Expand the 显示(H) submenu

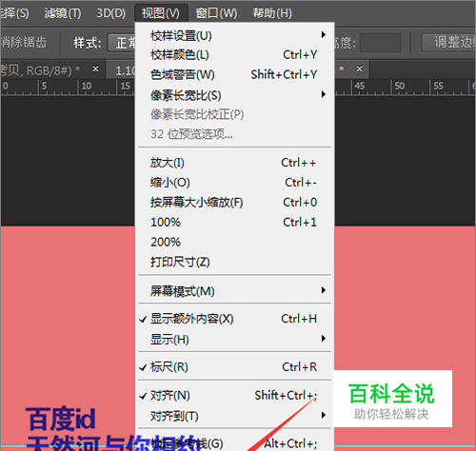coord(235,339)
